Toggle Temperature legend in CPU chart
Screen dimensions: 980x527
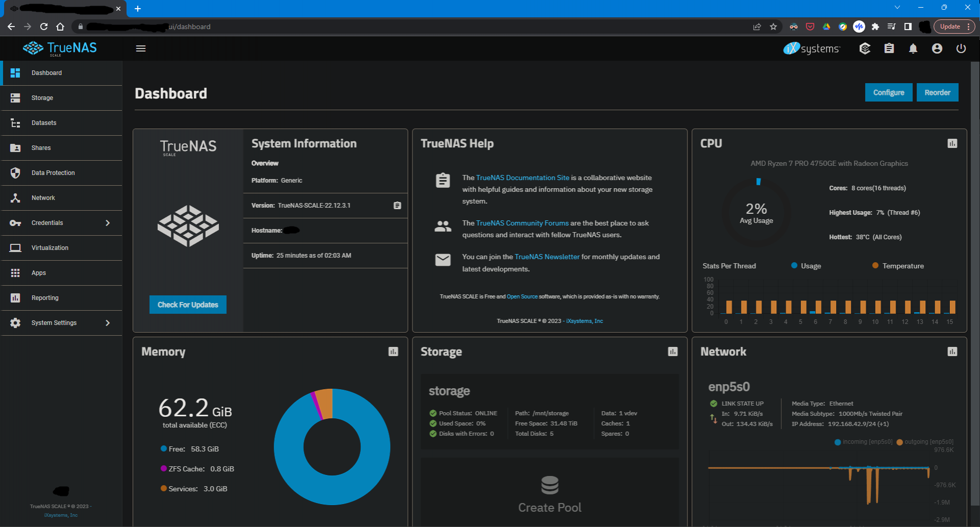(898, 266)
